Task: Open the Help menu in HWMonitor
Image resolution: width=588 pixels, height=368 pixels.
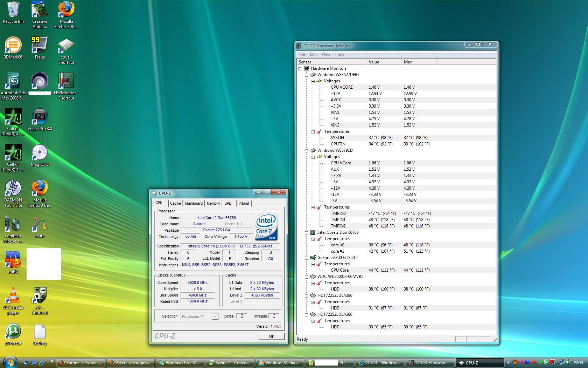Action: pyautogui.click(x=339, y=54)
